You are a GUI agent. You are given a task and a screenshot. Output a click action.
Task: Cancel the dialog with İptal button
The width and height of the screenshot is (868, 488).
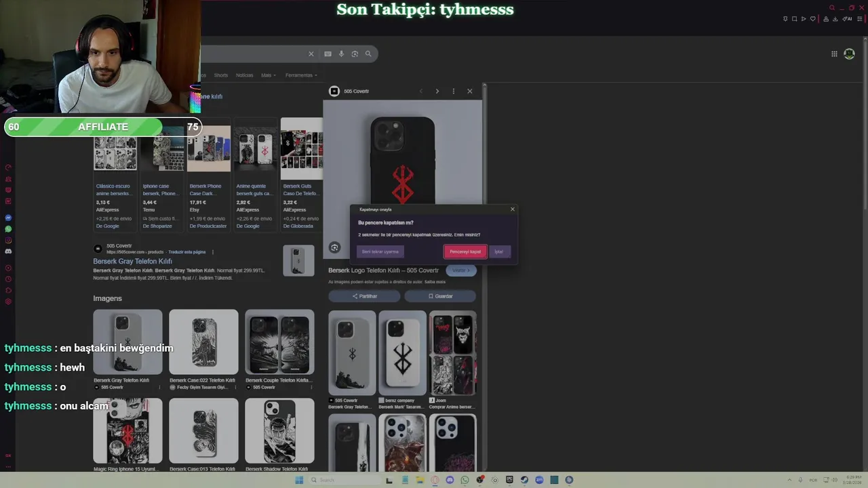(x=499, y=251)
